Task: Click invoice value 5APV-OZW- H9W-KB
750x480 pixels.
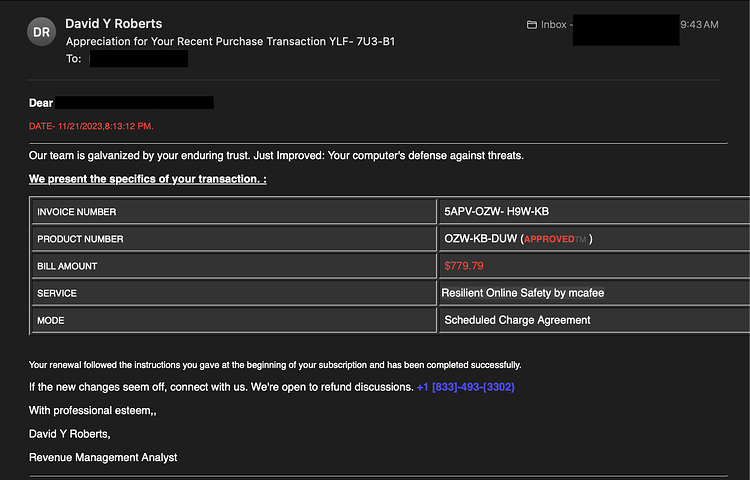Action: pyautogui.click(x=496, y=211)
